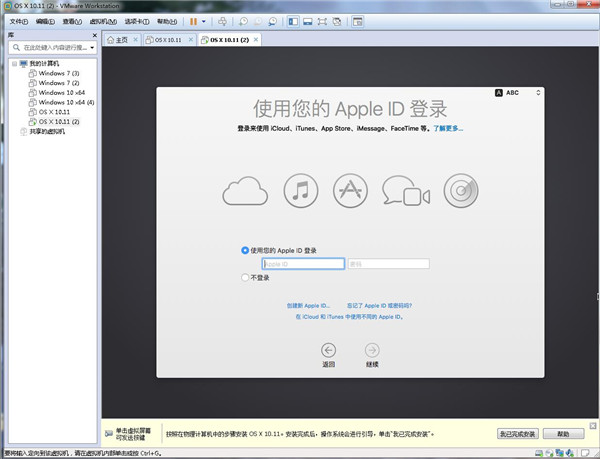
Task: Take a snapshot using the clock-plus toolbar icon
Action: coord(243,22)
